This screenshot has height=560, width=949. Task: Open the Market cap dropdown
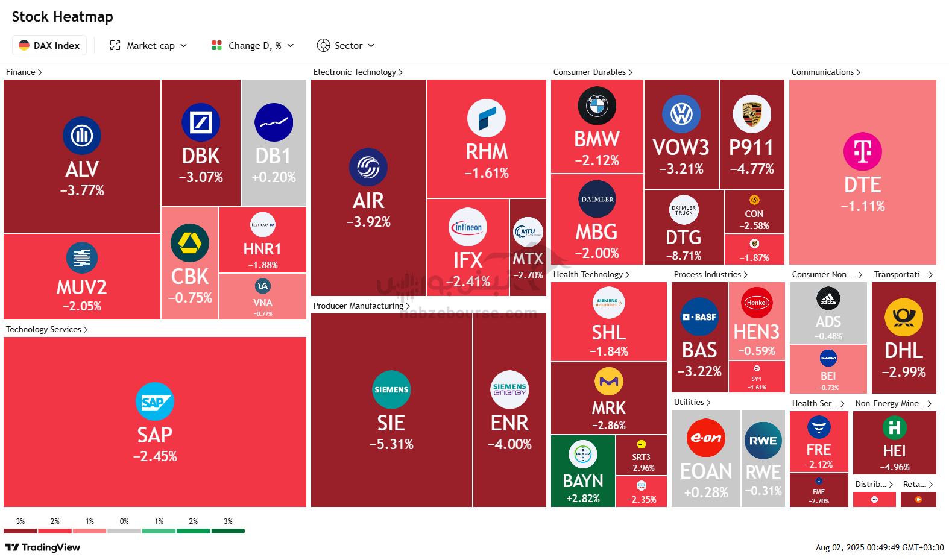148,45
